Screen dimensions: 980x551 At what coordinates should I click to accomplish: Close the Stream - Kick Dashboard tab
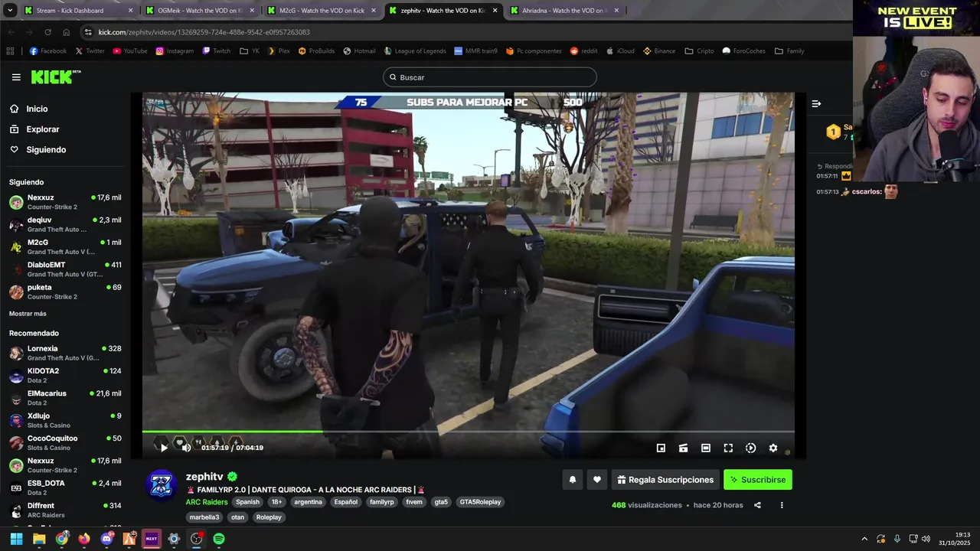pos(130,11)
